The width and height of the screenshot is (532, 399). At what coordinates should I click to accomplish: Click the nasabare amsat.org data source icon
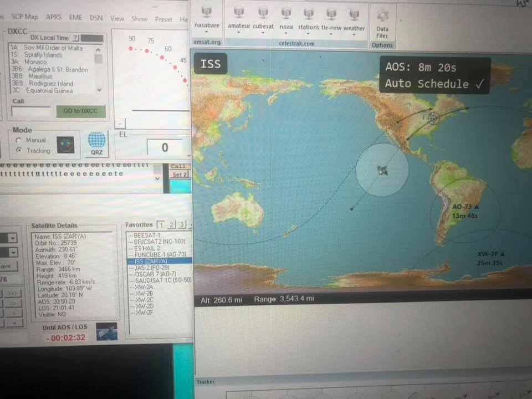click(x=207, y=12)
